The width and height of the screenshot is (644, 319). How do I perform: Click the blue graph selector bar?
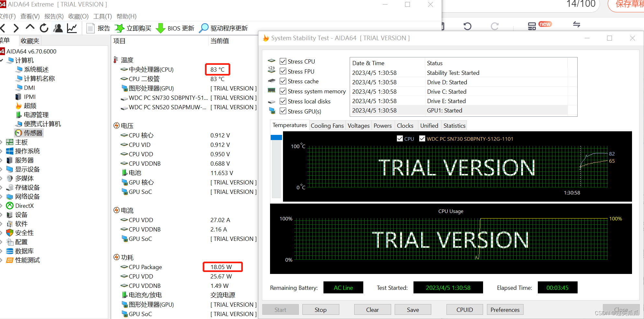(x=276, y=137)
